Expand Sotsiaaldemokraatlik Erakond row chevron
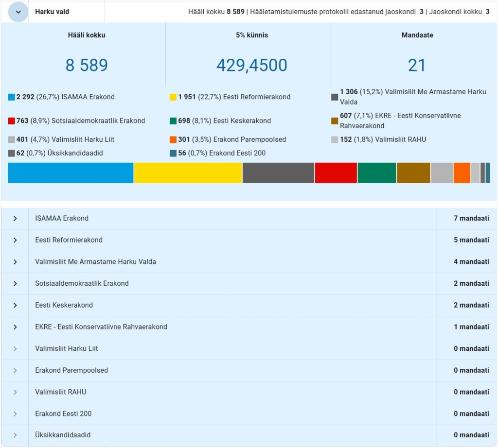The width and height of the screenshot is (498, 448). click(15, 284)
